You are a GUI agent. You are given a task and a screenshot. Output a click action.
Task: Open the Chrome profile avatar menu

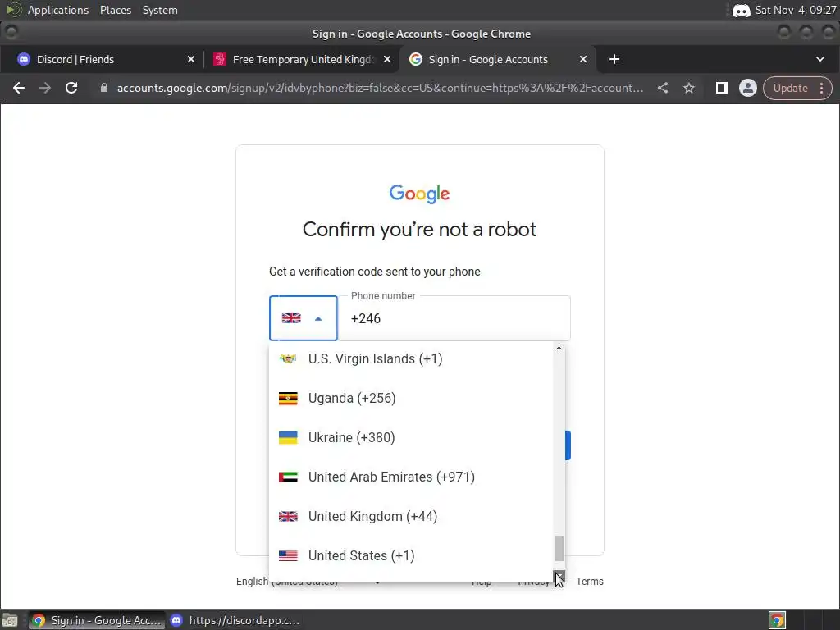[x=748, y=88]
